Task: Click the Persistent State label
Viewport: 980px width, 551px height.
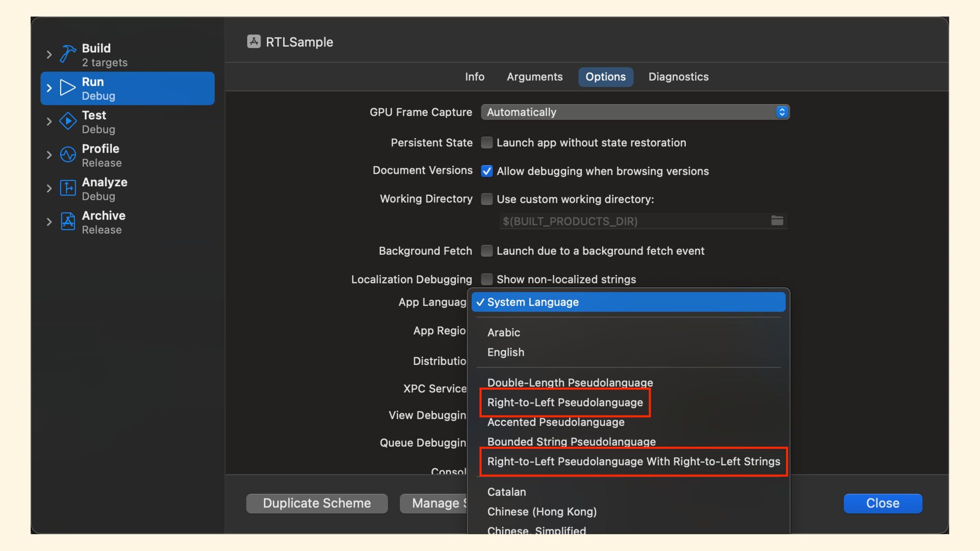Action: pos(431,143)
